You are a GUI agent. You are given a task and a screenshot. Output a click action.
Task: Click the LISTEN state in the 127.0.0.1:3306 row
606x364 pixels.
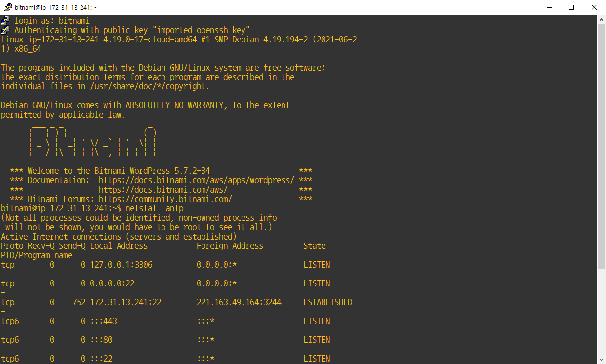[317, 265]
